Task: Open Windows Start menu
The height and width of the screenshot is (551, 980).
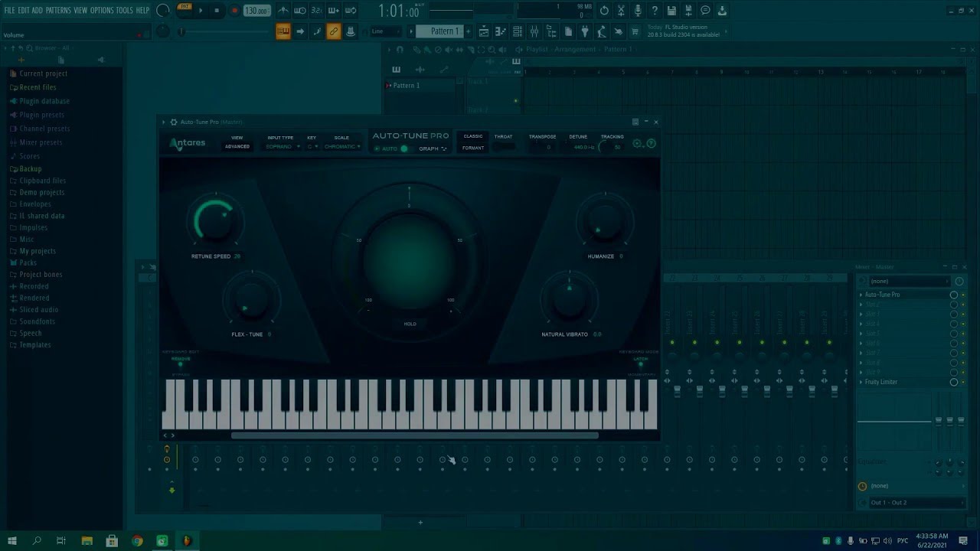Action: point(12,541)
